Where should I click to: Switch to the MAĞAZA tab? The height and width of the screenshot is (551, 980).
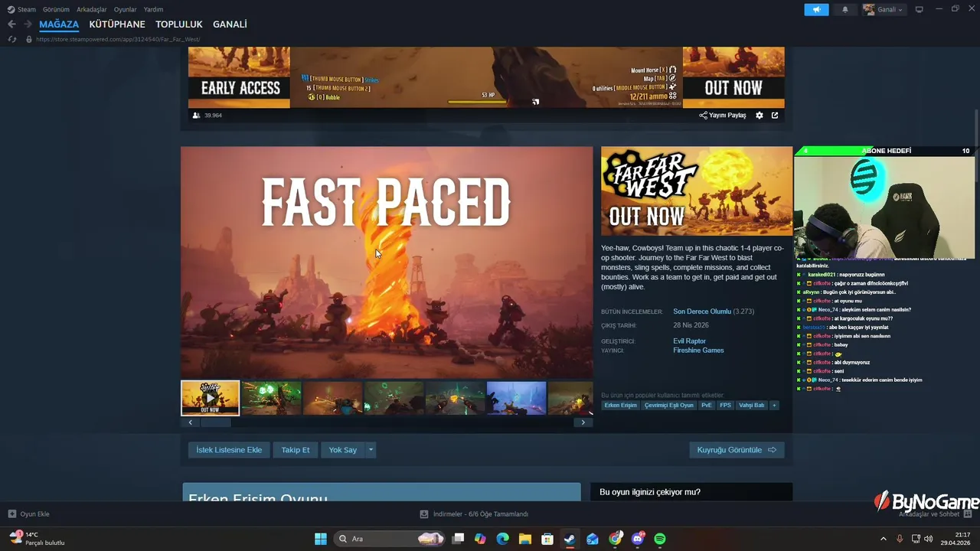(59, 24)
